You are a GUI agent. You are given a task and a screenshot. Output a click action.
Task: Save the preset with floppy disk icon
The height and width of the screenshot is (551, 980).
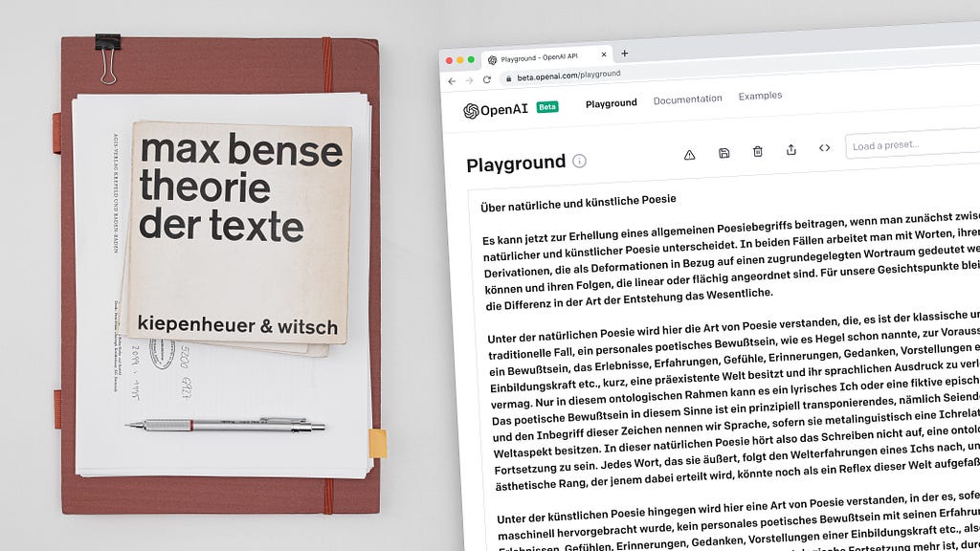(724, 153)
